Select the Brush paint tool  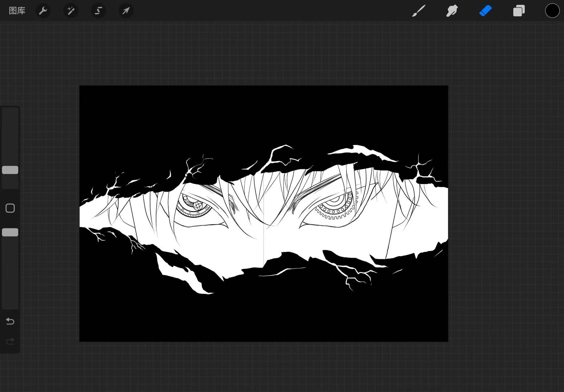pyautogui.click(x=419, y=11)
